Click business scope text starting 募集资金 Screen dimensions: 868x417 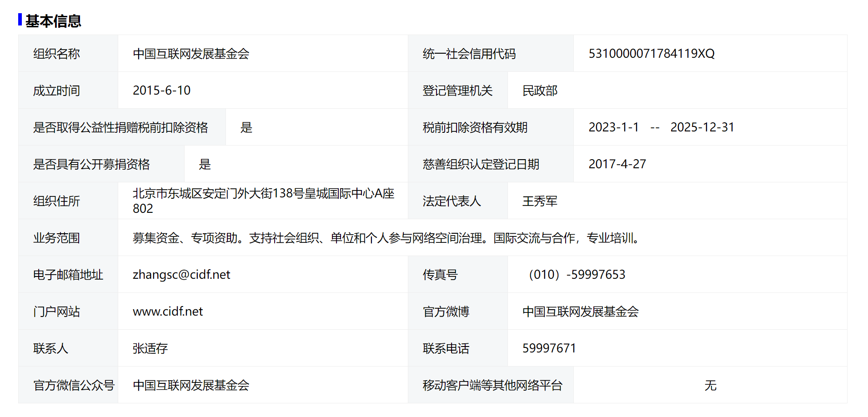(387, 238)
